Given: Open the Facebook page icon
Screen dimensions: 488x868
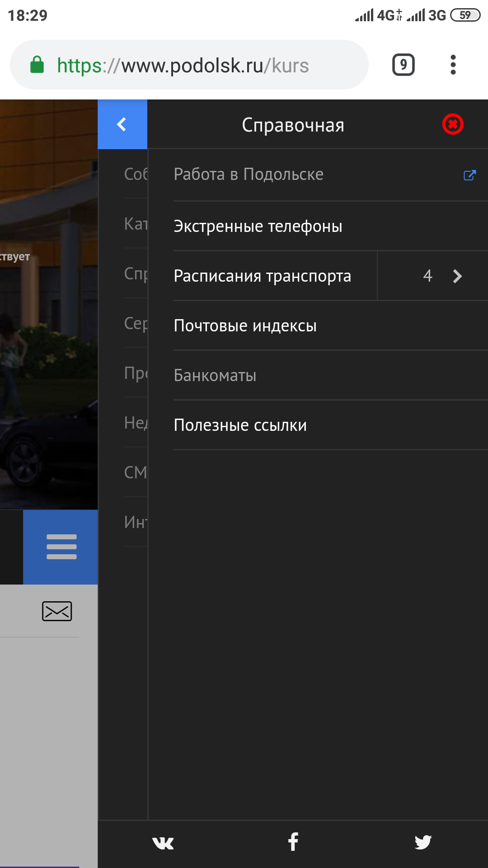Looking at the screenshot, I should (293, 842).
